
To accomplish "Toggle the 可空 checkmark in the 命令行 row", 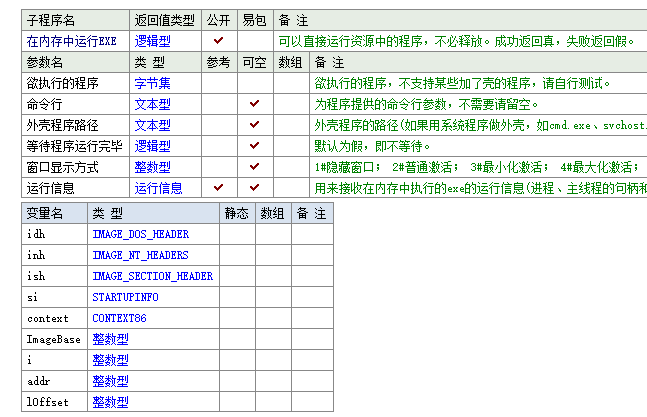I will coord(254,104).
